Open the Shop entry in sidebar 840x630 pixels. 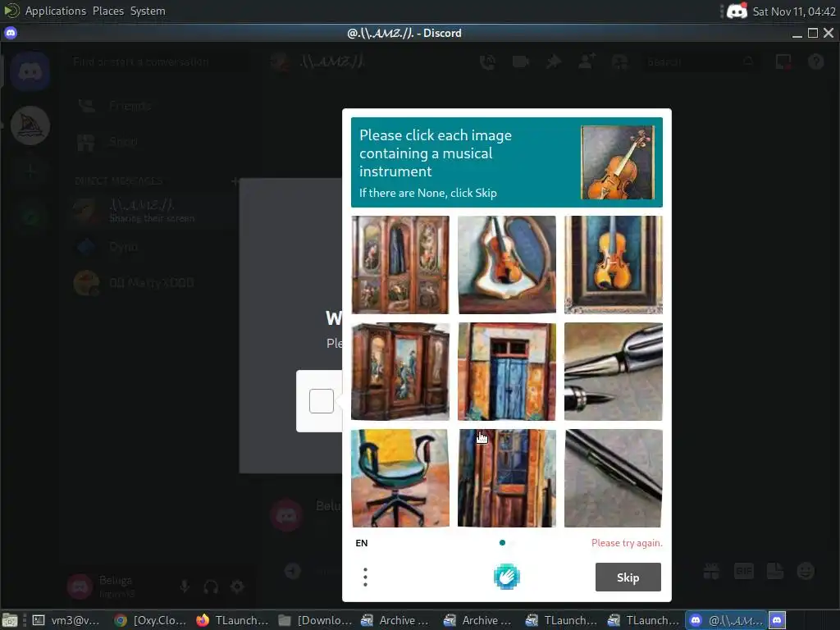[159, 141]
